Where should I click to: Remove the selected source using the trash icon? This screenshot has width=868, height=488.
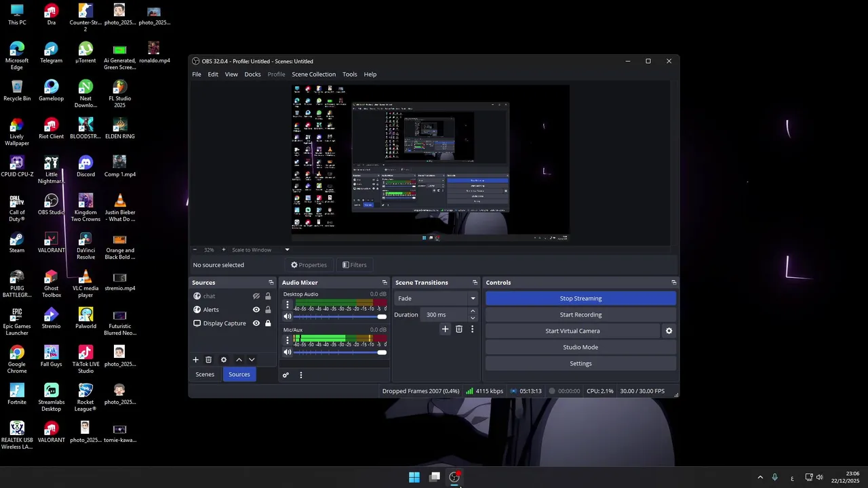click(x=209, y=360)
